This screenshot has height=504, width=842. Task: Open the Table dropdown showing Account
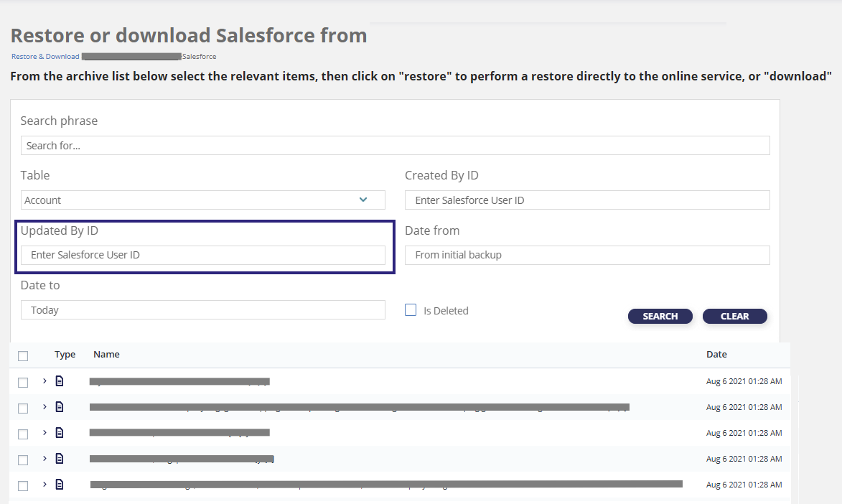(203, 200)
